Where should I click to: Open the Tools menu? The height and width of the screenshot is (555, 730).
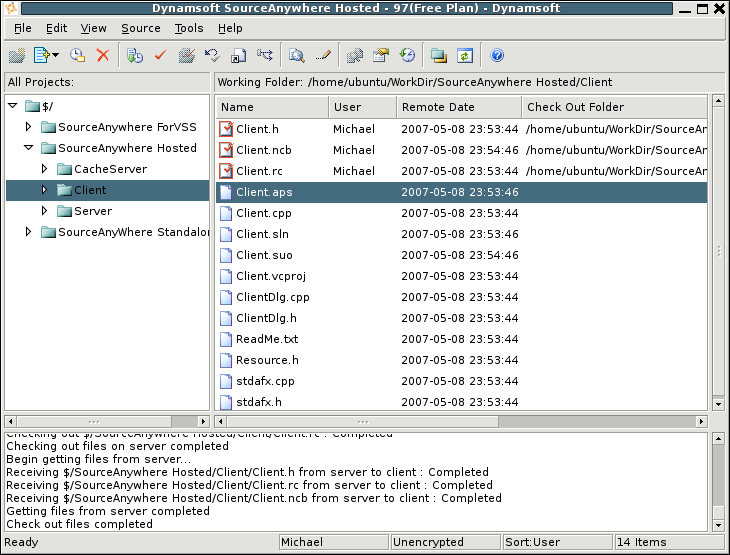click(x=188, y=28)
